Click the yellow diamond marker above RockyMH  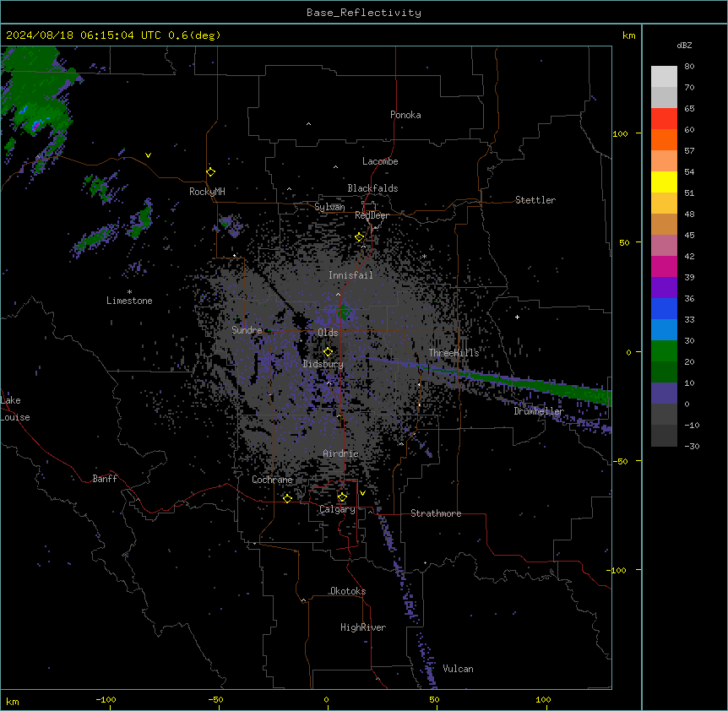point(211,172)
